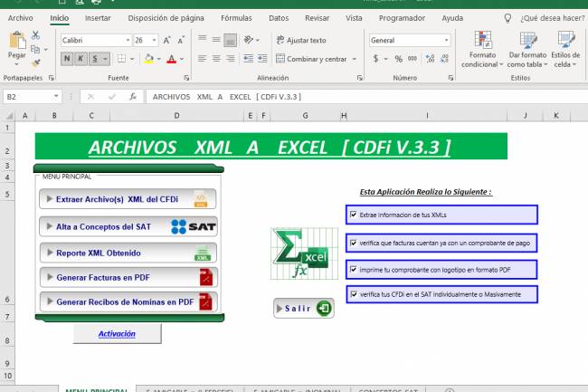Image resolution: width=588 pixels, height=392 pixels.
Task: Decrease font size with small A icon
Action: pyautogui.click(x=181, y=40)
